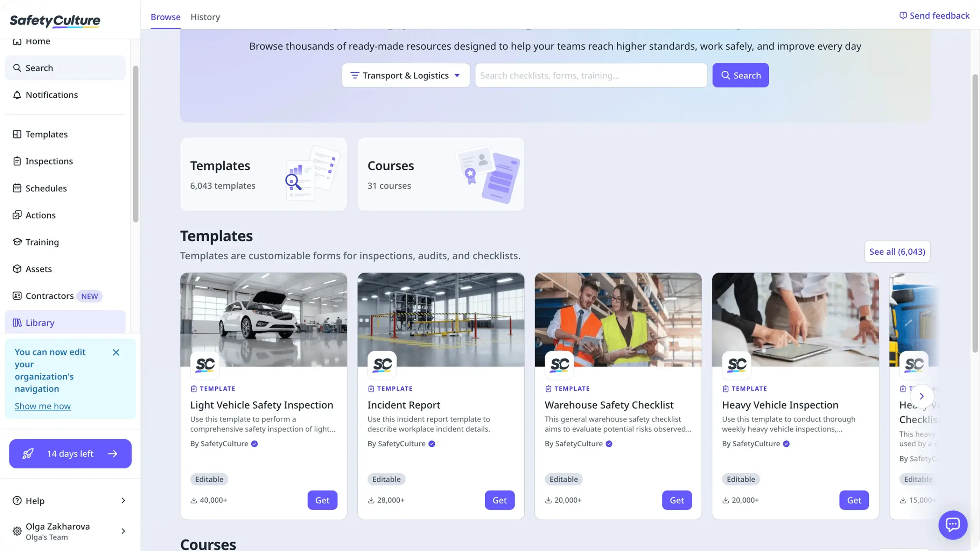980x551 pixels.
Task: Click the search checklists input field
Action: [x=591, y=75]
